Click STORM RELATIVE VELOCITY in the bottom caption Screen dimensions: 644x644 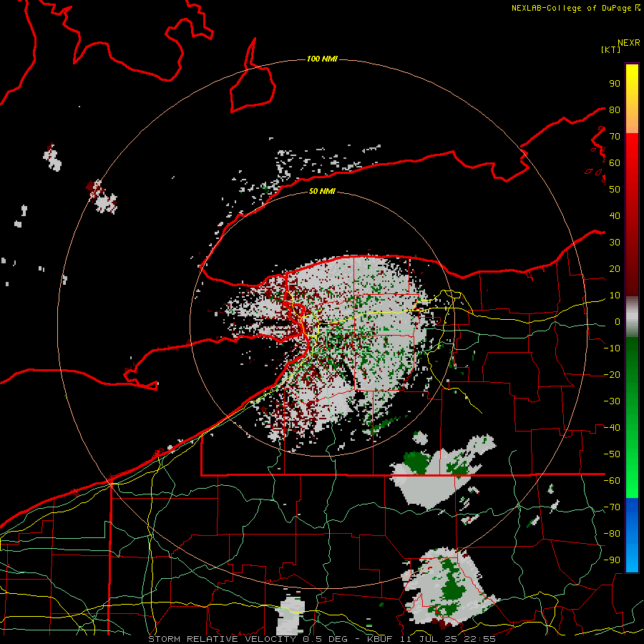[222, 639]
